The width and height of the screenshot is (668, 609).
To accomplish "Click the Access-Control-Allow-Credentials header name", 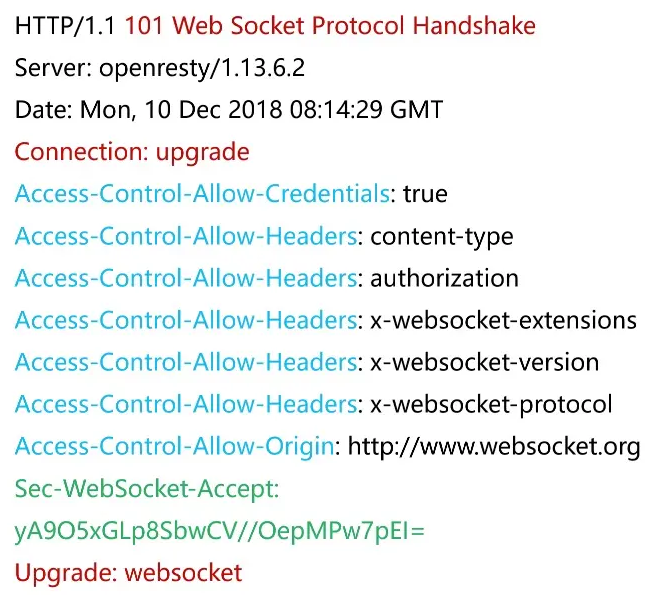I will click(x=202, y=194).
